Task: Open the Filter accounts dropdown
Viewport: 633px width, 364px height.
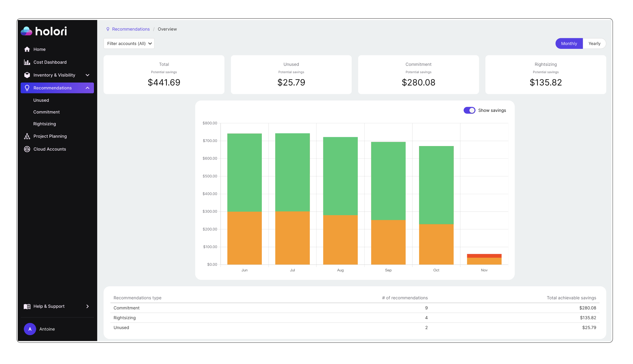Action: tap(129, 44)
